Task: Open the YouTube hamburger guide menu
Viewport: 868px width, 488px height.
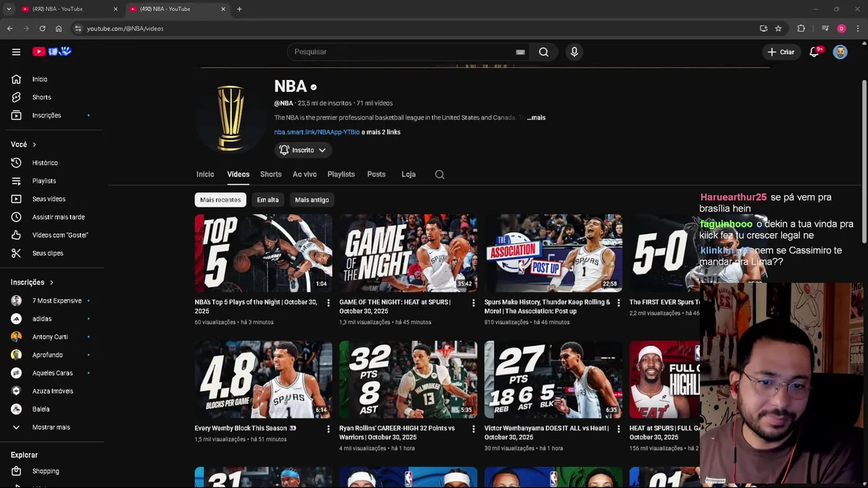Action: [16, 52]
